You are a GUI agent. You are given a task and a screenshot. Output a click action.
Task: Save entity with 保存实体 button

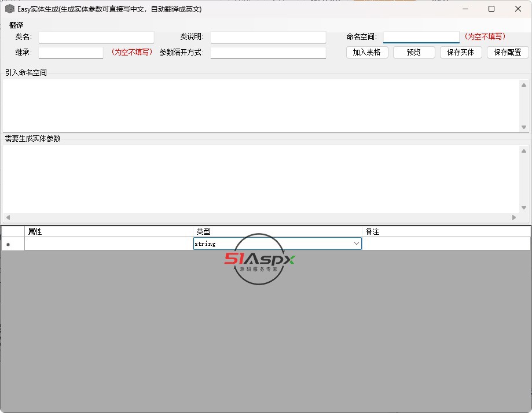[x=461, y=52]
